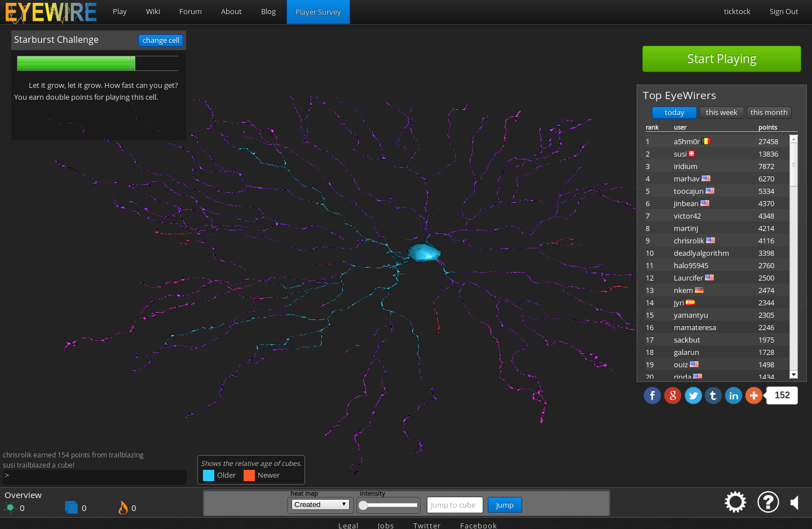Viewport: 812px width, 529px height.
Task: Select user martinj in leaderboard
Action: click(686, 229)
